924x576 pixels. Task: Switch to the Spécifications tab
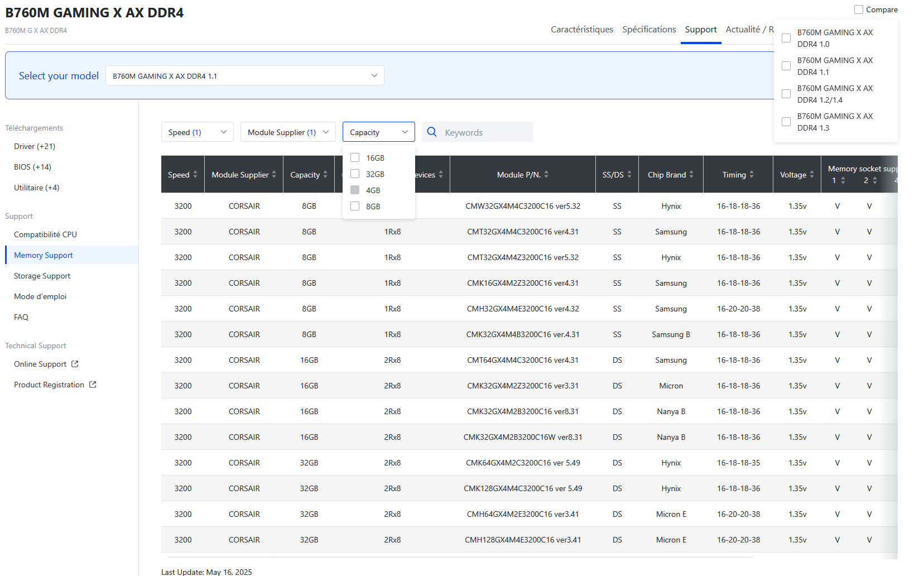click(x=649, y=30)
